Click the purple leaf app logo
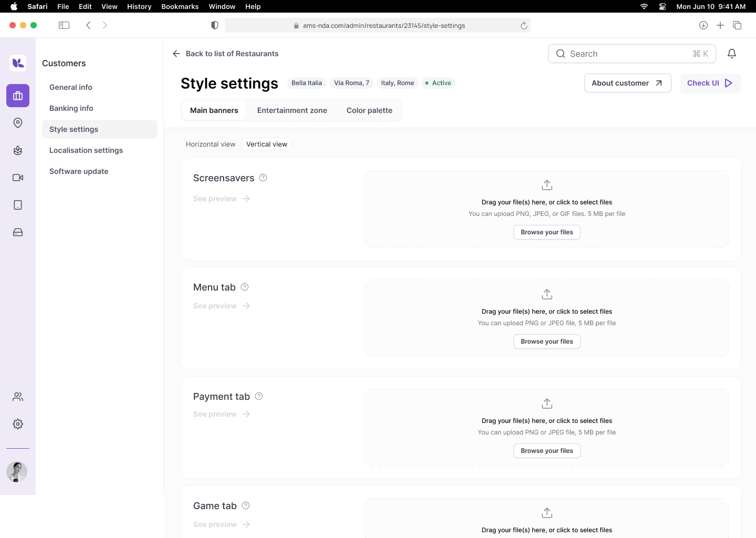This screenshot has height=538, width=756. coord(18,63)
